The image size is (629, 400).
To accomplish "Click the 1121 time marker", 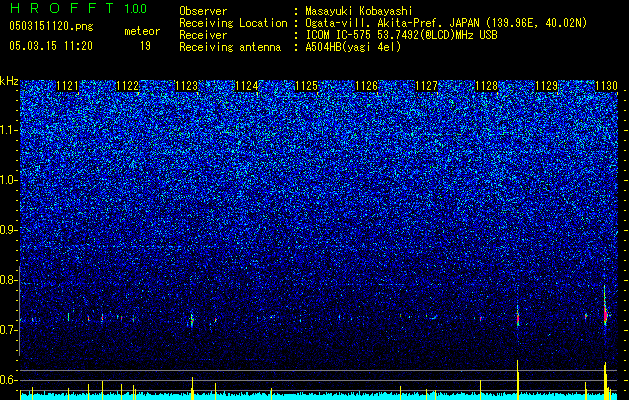I will [x=67, y=86].
